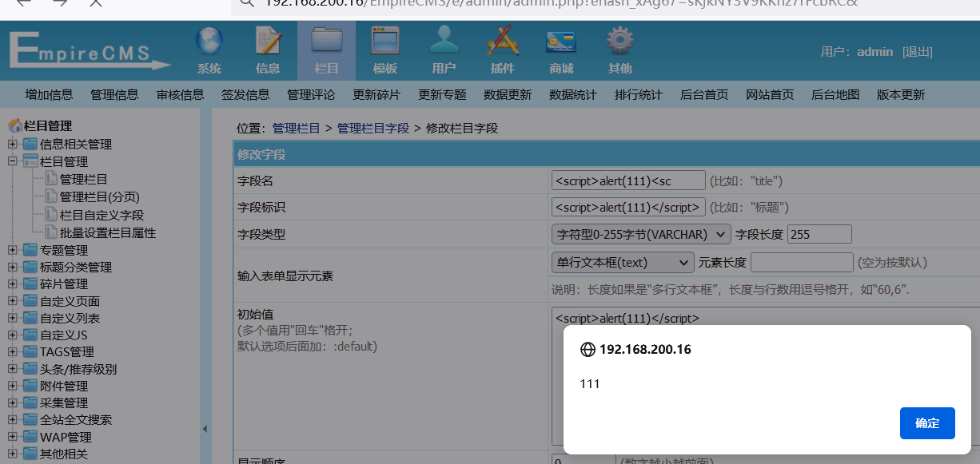
Task: Open 后台地图 in submenu bar
Action: (x=835, y=95)
